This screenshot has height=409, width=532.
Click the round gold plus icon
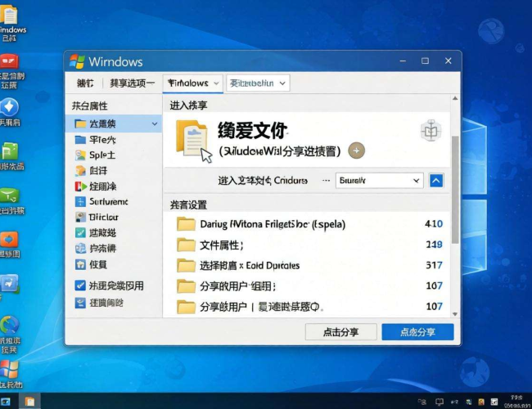point(356,151)
